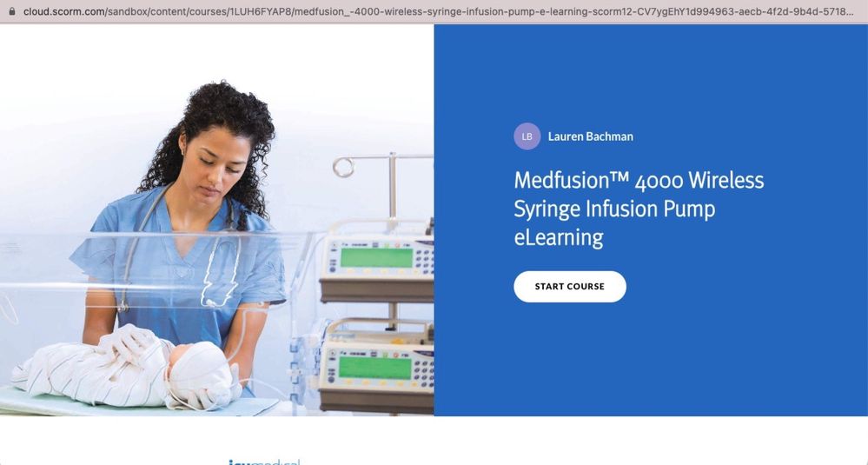Click the padlock icon in the address bar
This screenshot has width=868, height=465.
[12, 11]
